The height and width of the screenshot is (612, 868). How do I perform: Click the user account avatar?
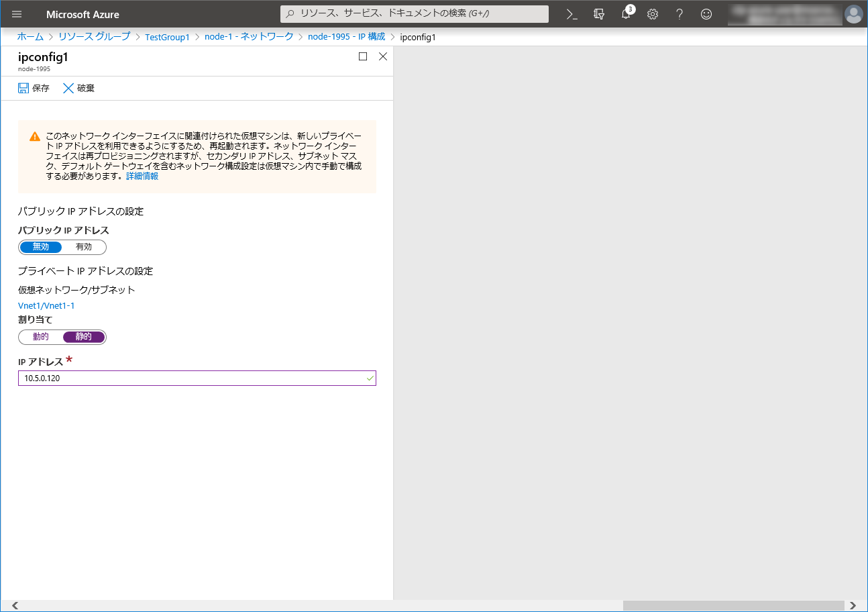pyautogui.click(x=853, y=14)
